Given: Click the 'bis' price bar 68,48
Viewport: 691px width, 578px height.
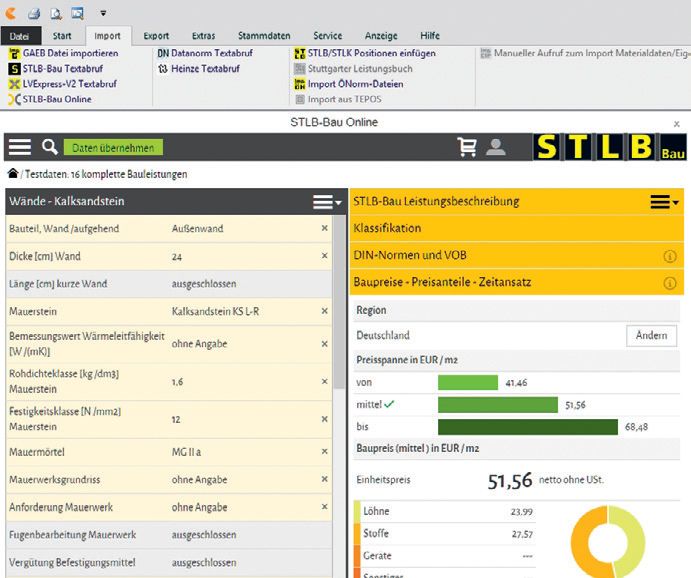Looking at the screenshot, I should 528,427.
